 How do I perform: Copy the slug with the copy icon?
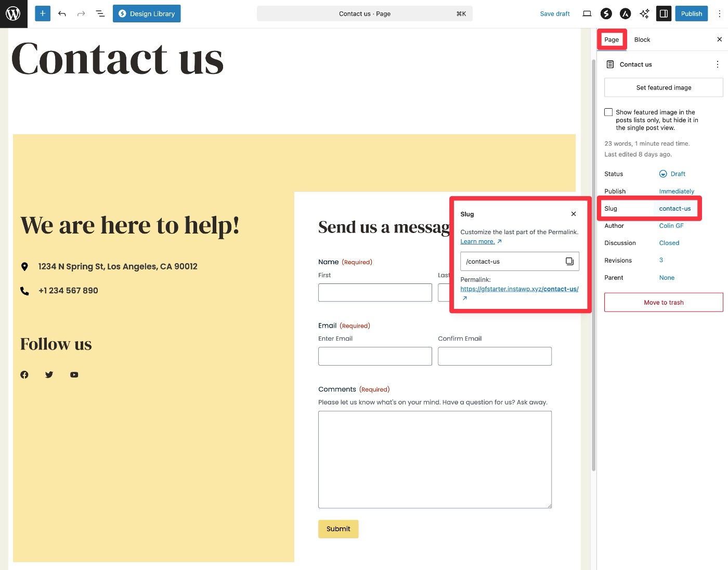click(x=569, y=261)
